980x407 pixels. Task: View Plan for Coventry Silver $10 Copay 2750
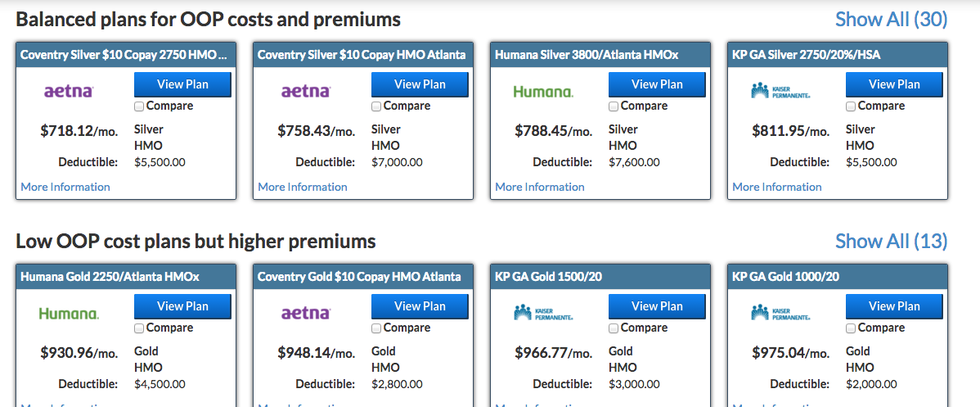[182, 84]
